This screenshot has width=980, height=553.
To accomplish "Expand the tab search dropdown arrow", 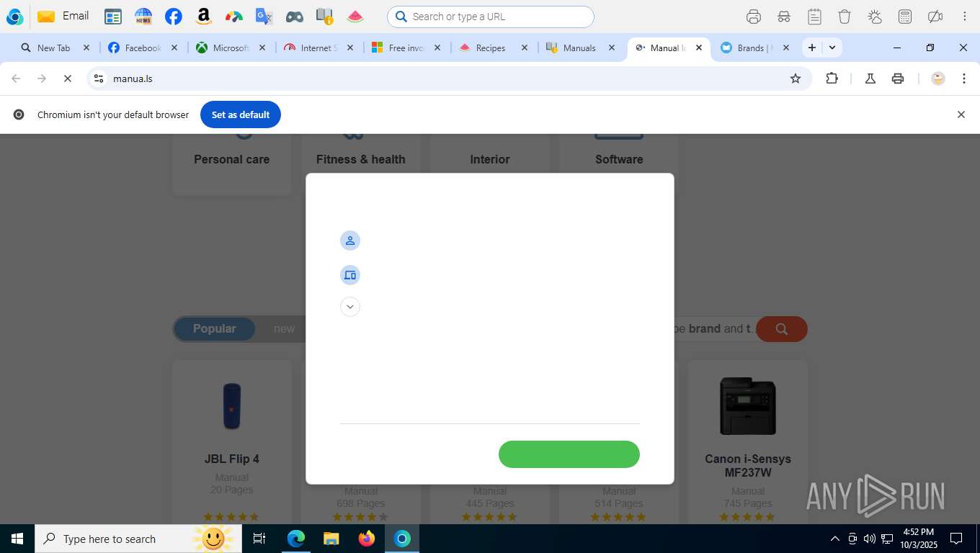I will pyautogui.click(x=832, y=48).
